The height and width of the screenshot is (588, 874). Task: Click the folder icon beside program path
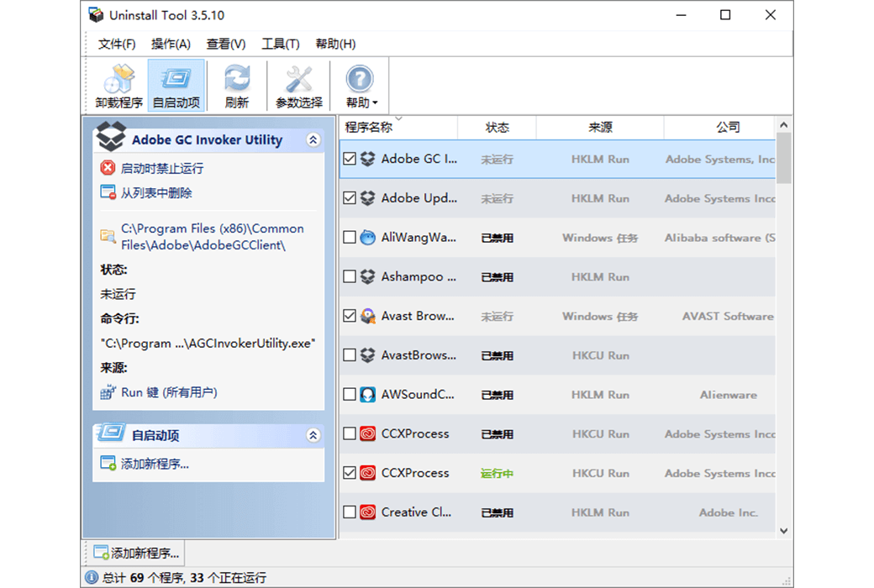108,236
